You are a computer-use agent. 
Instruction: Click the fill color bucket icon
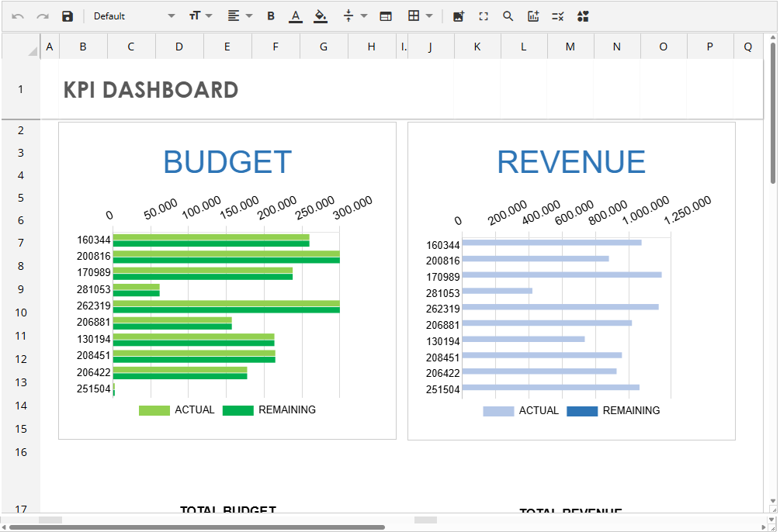tap(320, 16)
